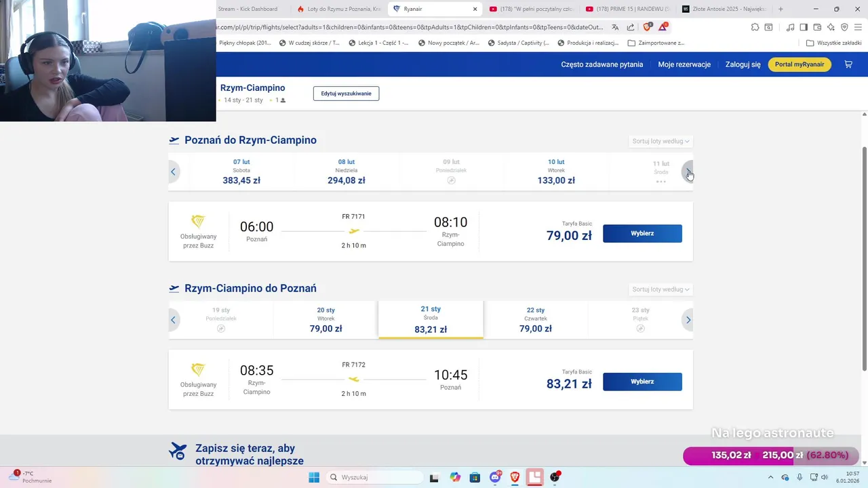The width and height of the screenshot is (868, 488).
Task: Open a new browser tab
Action: [x=781, y=9]
